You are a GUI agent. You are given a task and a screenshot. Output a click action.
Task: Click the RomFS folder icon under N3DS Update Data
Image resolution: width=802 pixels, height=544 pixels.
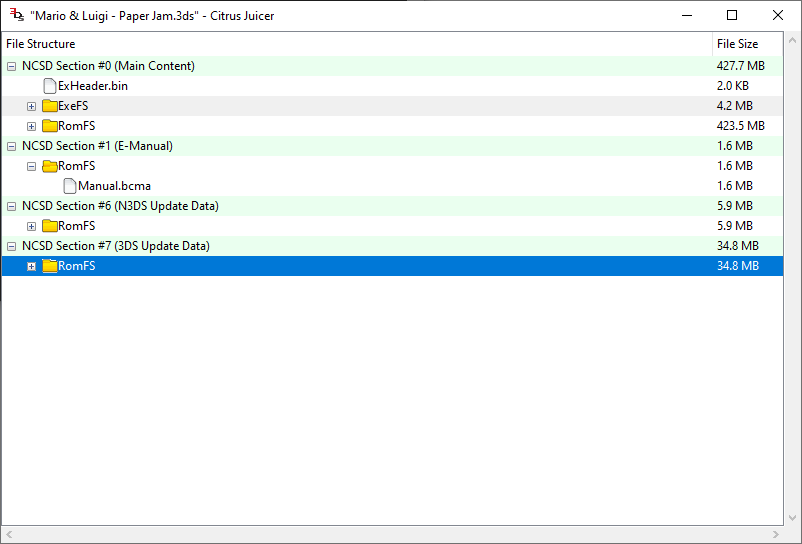(49, 226)
